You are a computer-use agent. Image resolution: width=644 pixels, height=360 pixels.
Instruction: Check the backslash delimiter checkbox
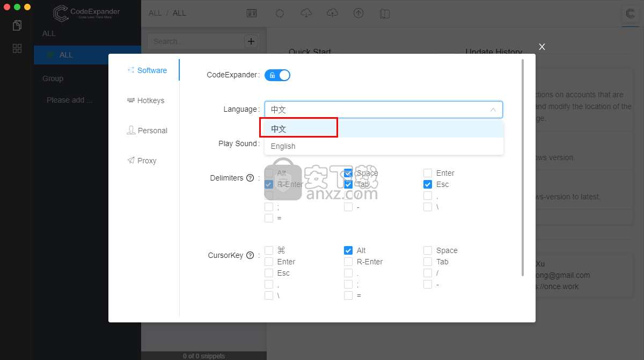click(428, 207)
